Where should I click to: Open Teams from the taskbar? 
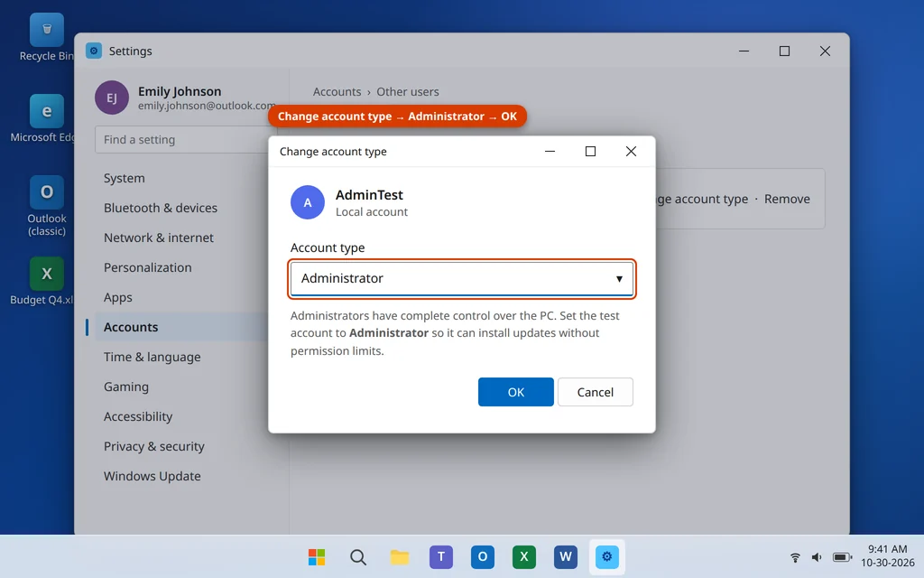tap(440, 556)
